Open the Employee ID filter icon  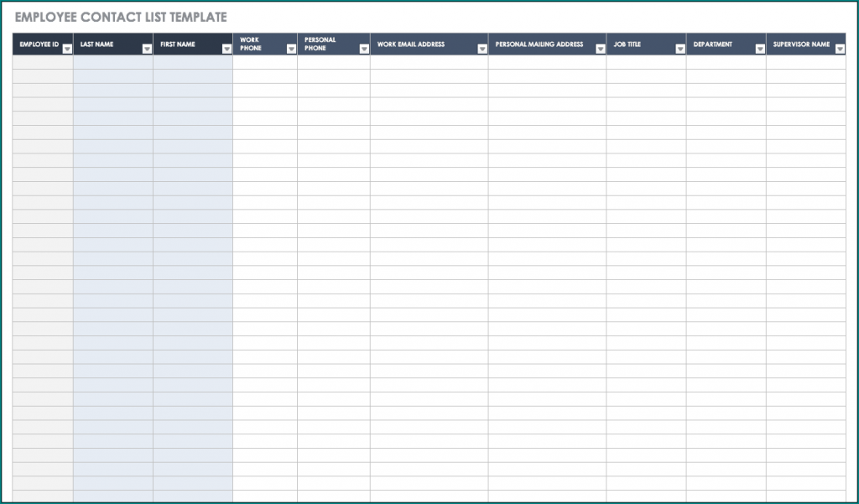[x=66, y=49]
